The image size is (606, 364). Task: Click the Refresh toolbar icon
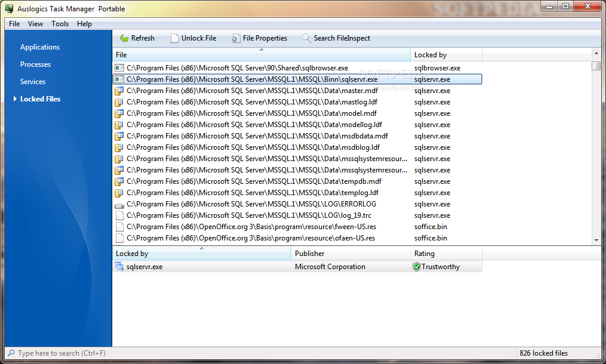124,38
